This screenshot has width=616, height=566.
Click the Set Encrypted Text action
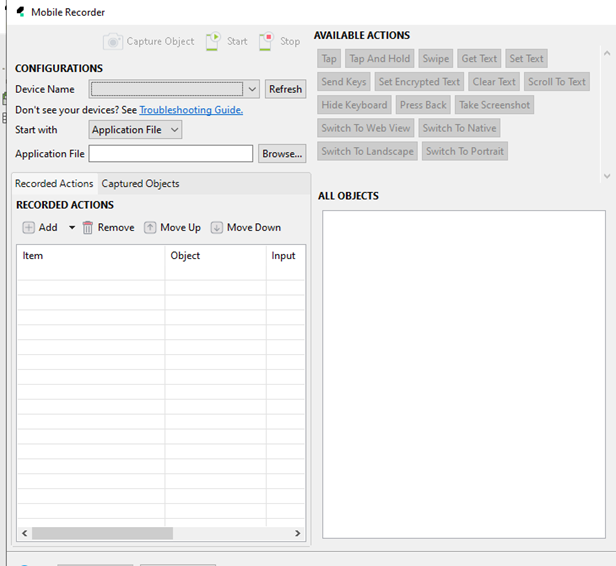[x=419, y=82]
